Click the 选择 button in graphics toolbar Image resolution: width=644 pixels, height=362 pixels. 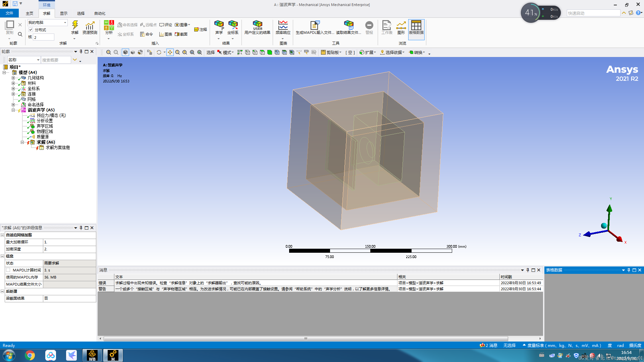tap(210, 52)
